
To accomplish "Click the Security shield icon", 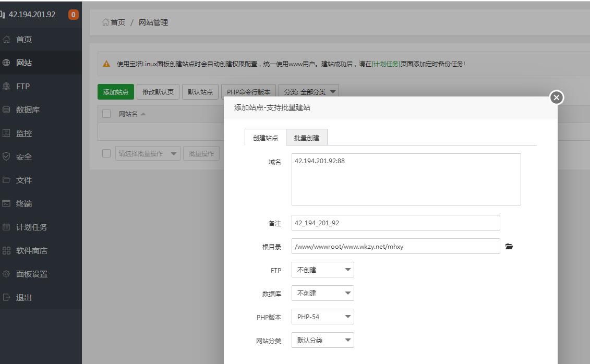I will pyautogui.click(x=7, y=157).
